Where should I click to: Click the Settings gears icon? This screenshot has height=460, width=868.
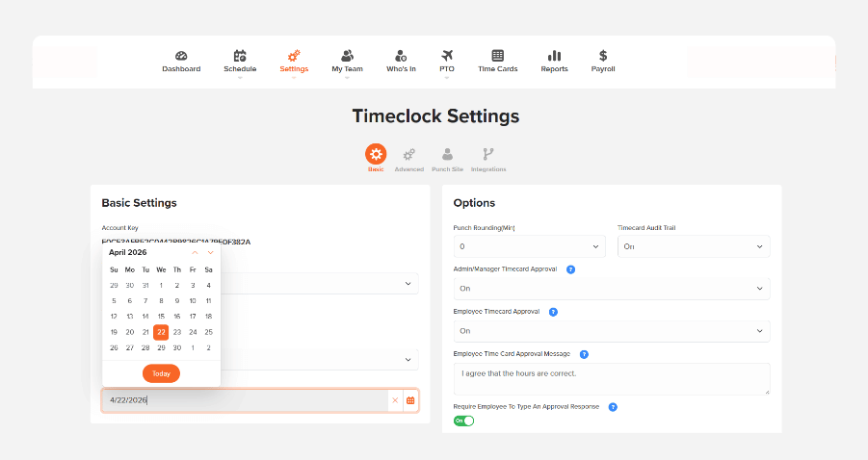click(294, 56)
